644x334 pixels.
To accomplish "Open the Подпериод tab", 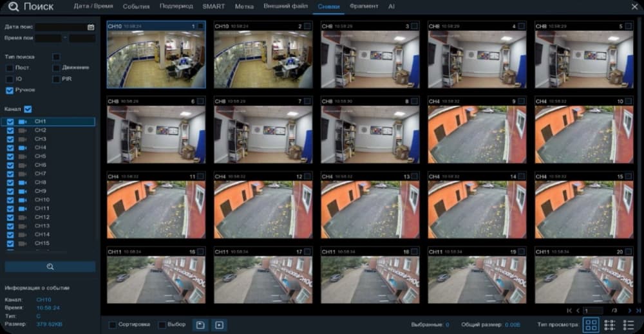I will pyautogui.click(x=176, y=6).
